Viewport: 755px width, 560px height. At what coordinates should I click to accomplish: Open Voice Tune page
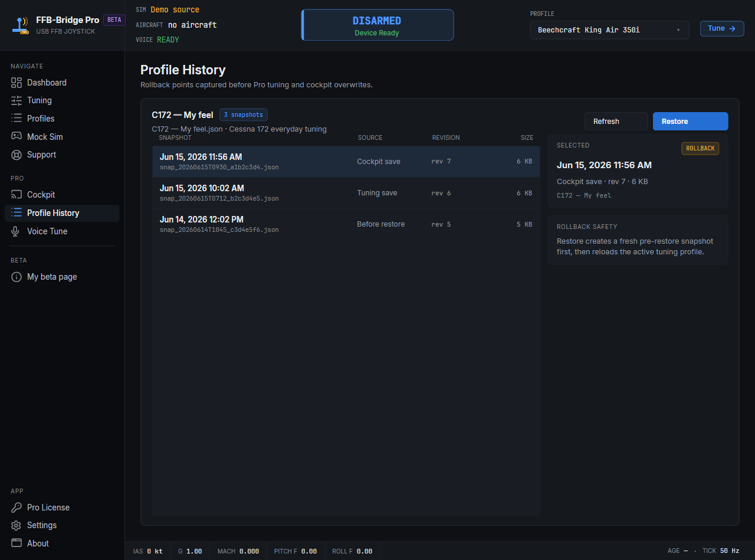(62, 231)
